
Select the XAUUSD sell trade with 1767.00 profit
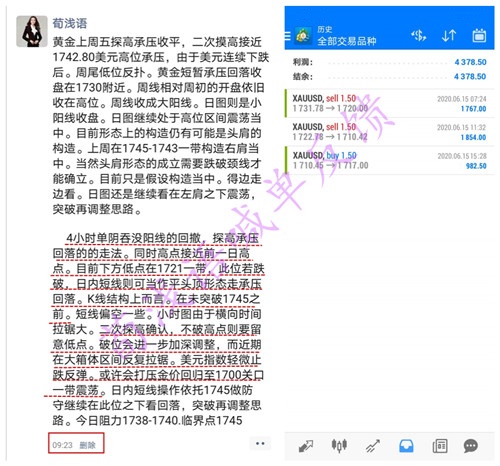[x=389, y=103]
